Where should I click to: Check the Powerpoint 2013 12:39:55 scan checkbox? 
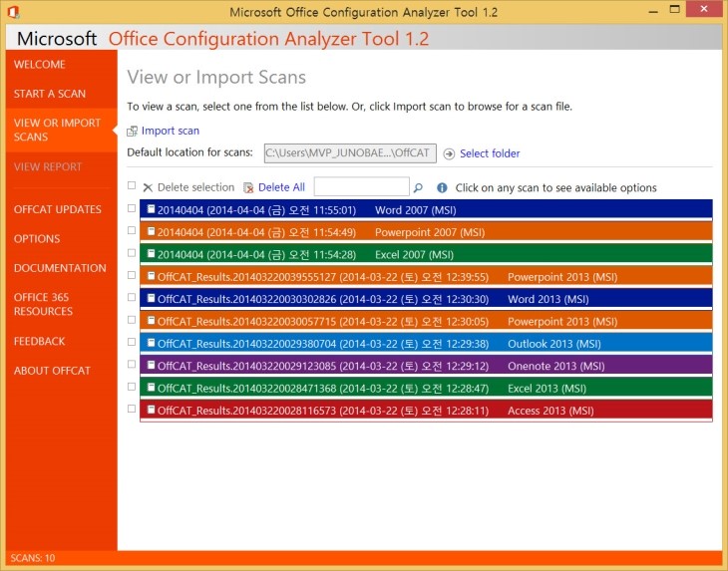[x=132, y=275]
